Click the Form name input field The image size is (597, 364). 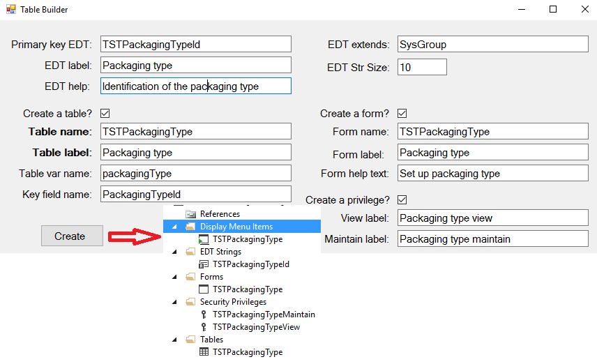point(492,131)
